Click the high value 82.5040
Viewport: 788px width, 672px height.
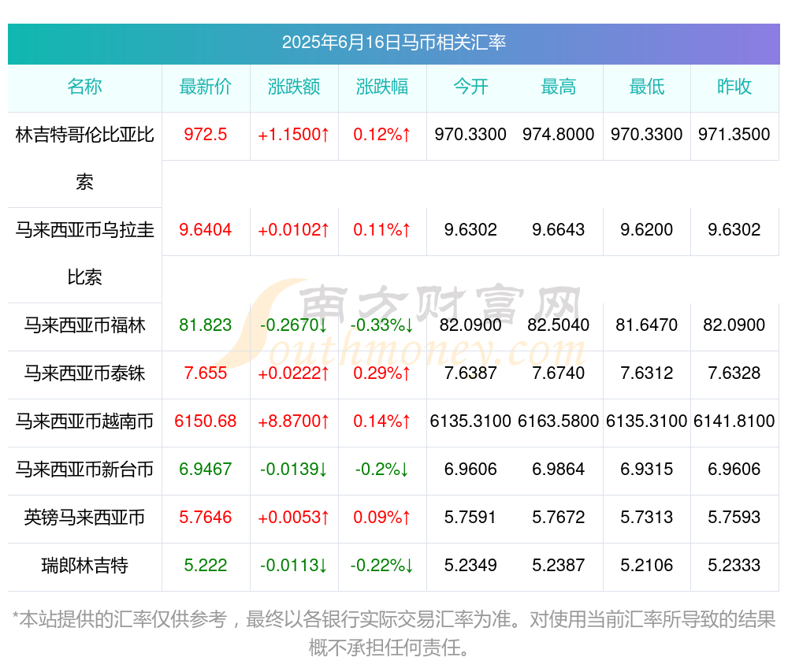click(x=559, y=325)
